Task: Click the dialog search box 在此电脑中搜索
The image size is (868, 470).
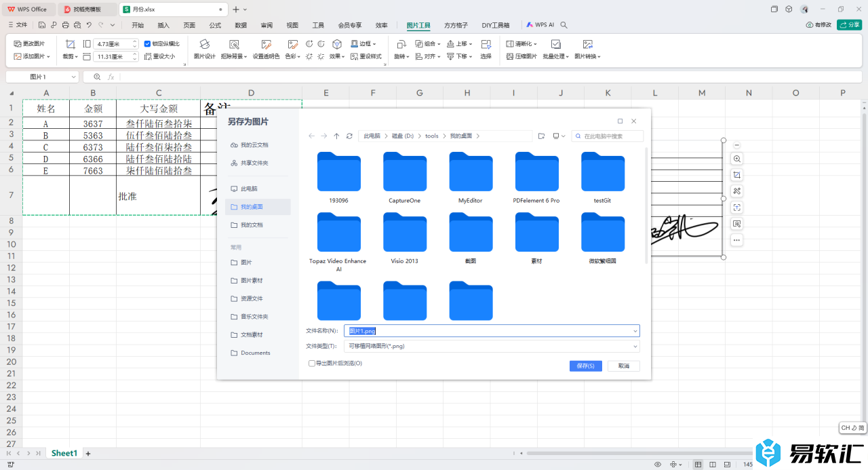Action: pyautogui.click(x=608, y=136)
